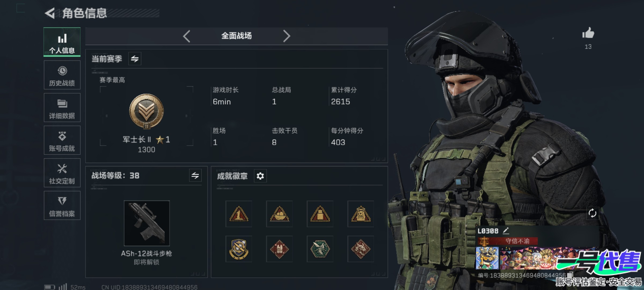Select the first triangle badge numbered 1
Viewport: 644px width, 290px height.
tap(239, 214)
